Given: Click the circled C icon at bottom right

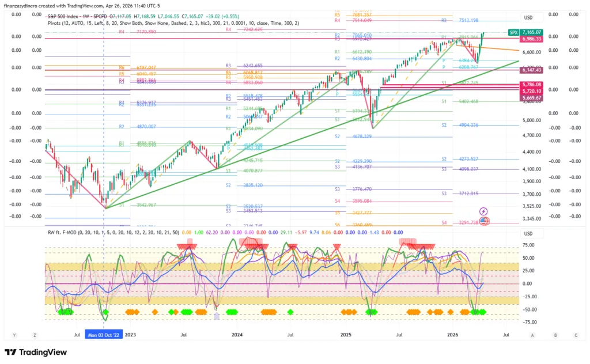Looking at the screenshot, I should coord(575,335).
